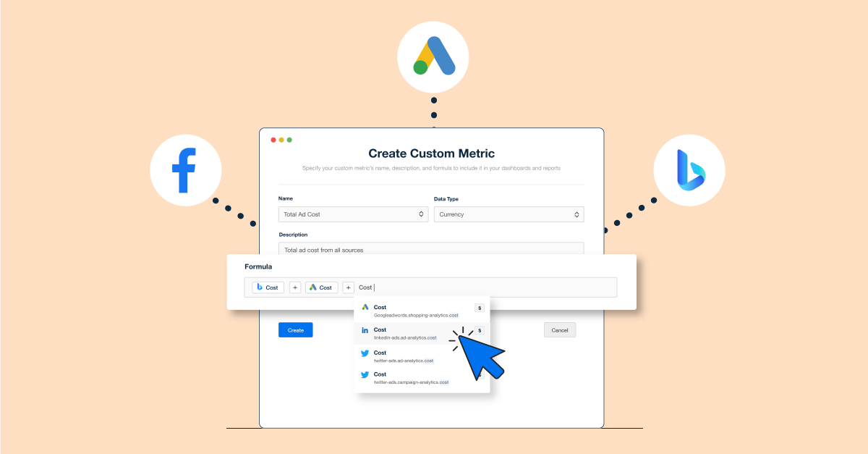Click the dollar badge next to LinkedIn Cost
Viewport: 868px width, 454px height.
[480, 330]
